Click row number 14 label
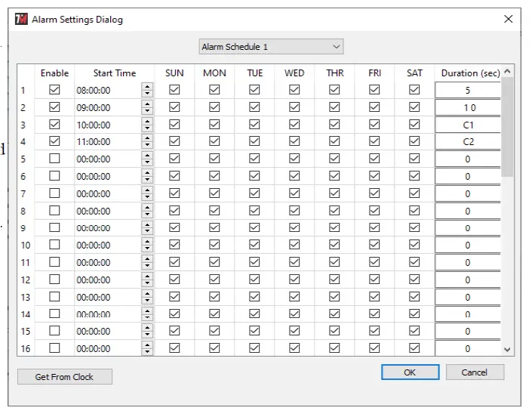 [26, 314]
